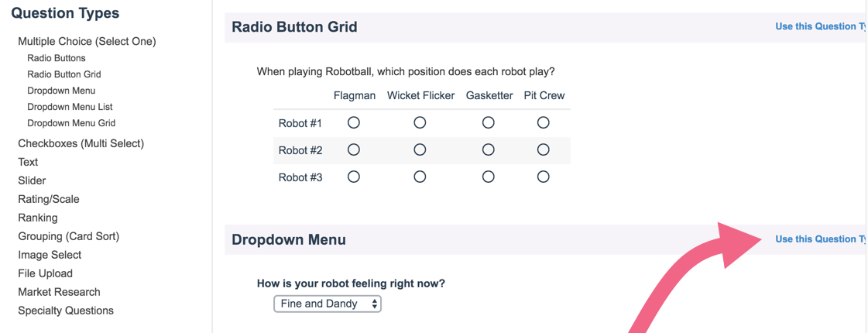
Task: Select Wicket Flicker for Robot #2
Action: 420,149
